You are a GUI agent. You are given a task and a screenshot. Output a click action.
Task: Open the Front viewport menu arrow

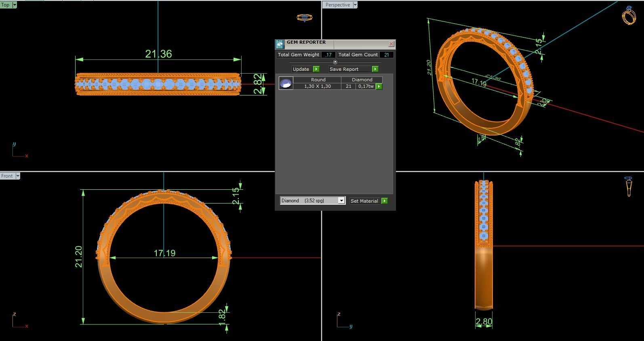coord(18,176)
